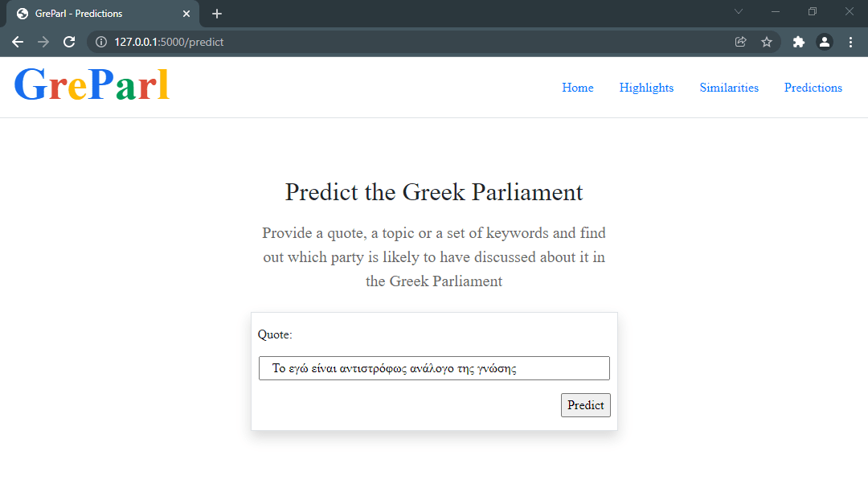This screenshot has height=488, width=868.
Task: Open the Highlights page
Action: tap(646, 88)
